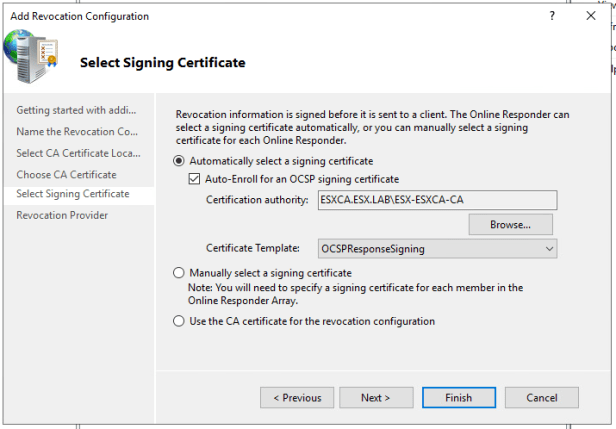The width and height of the screenshot is (616, 429).
Task: Click the server certificate wizard icon
Action: [31, 55]
